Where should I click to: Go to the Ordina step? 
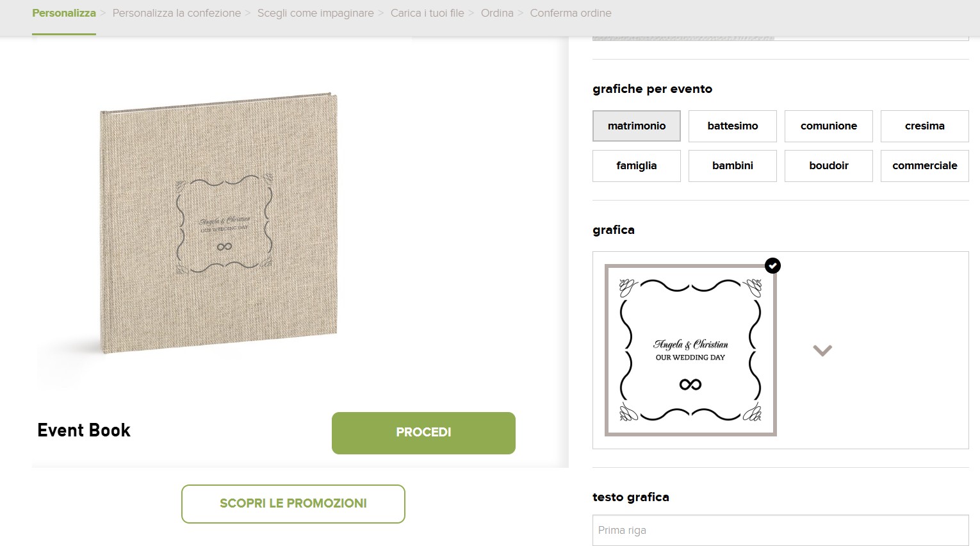(x=497, y=13)
